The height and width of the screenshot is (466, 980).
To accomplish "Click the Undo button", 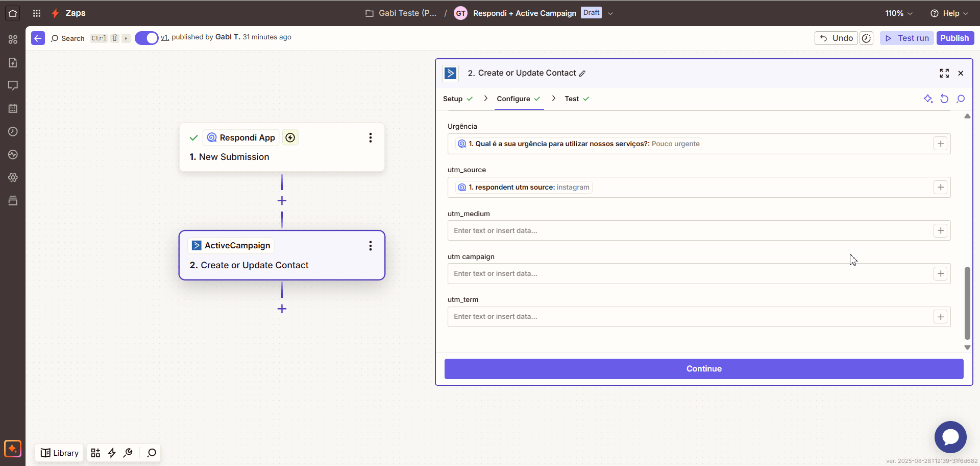I will 837,38.
